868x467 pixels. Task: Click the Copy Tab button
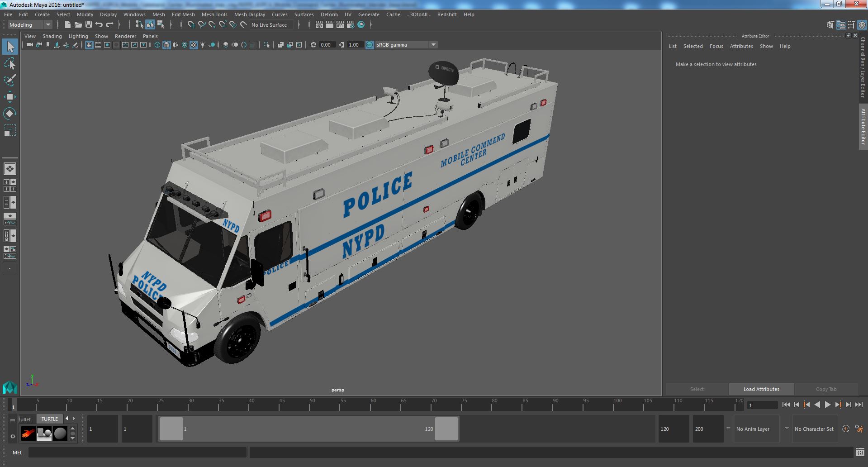pos(826,389)
